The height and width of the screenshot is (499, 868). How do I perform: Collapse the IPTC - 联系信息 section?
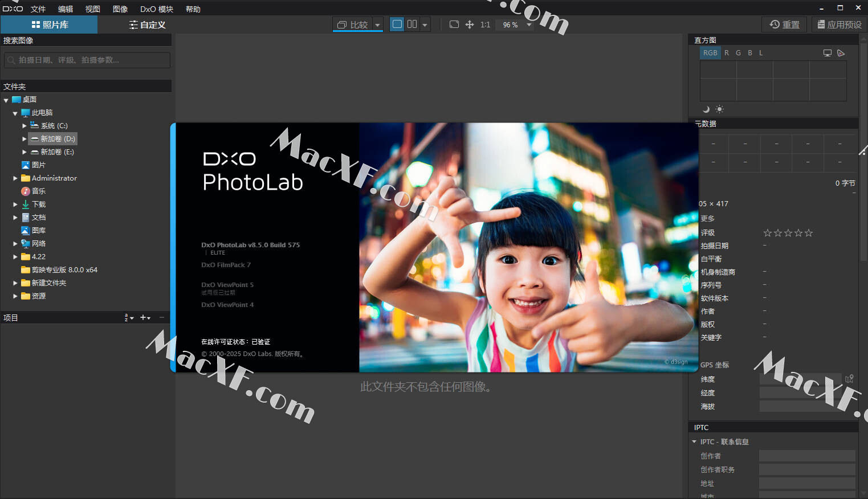(694, 441)
